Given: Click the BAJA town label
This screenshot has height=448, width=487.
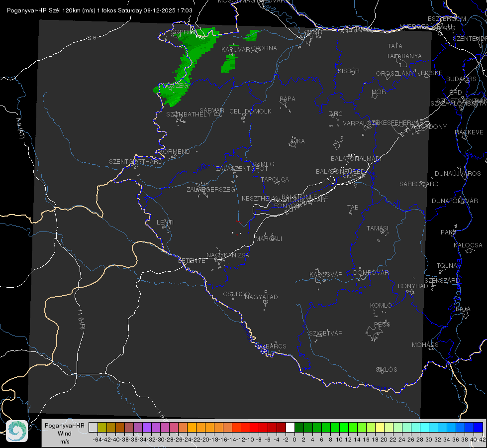Looking at the screenshot, I should click(463, 309).
